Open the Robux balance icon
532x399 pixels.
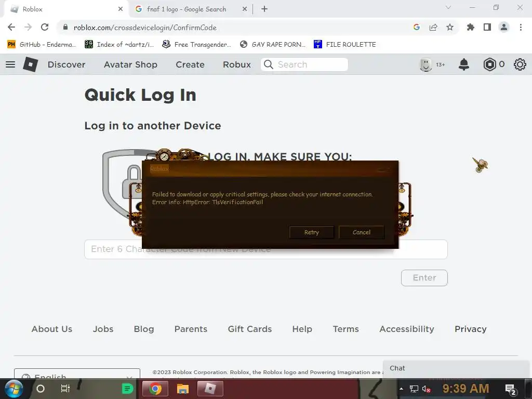[x=489, y=64]
